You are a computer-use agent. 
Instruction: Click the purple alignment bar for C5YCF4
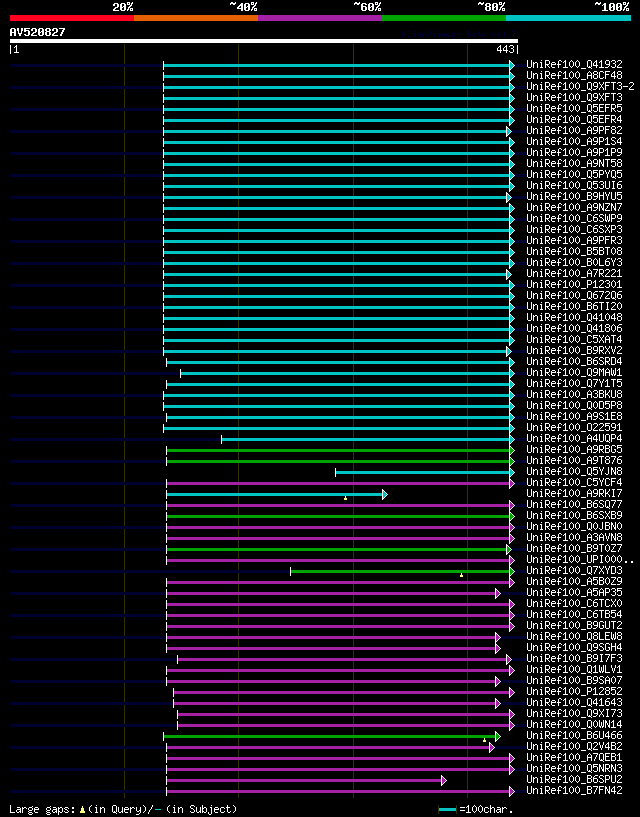pyautogui.click(x=338, y=484)
